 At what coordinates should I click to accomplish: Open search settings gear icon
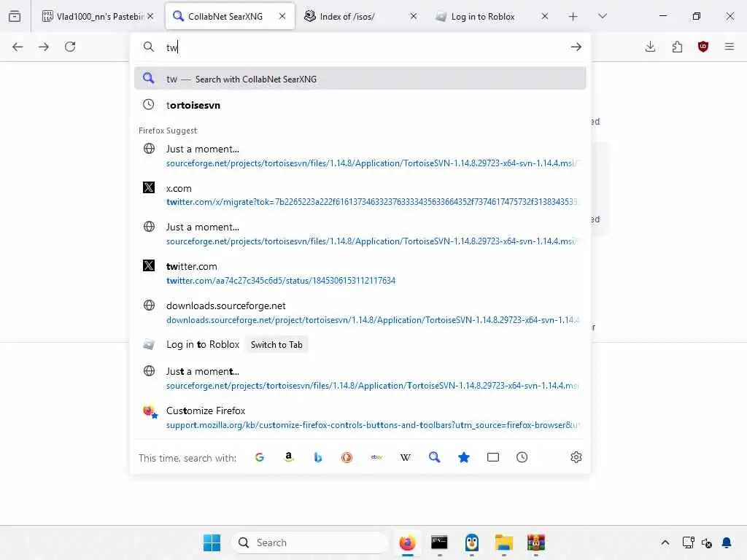tap(576, 458)
